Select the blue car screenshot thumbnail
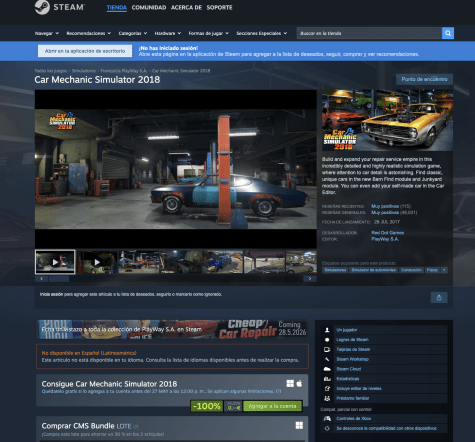The image size is (475, 442). 222,262
